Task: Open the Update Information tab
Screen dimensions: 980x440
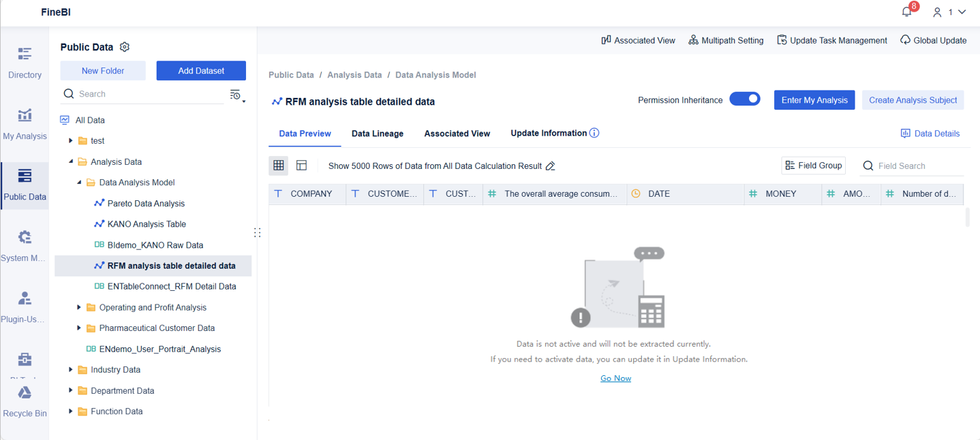Action: (x=548, y=133)
